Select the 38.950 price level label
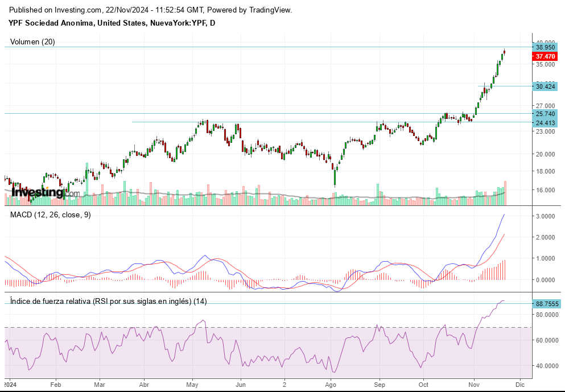 (545, 48)
